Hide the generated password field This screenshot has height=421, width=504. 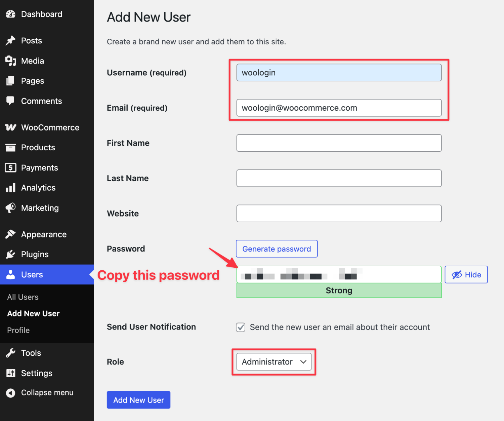click(x=466, y=274)
